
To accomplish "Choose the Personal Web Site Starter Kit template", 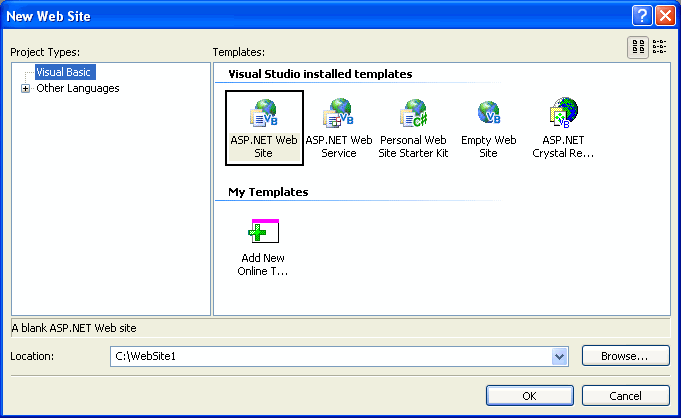I will tap(413, 128).
